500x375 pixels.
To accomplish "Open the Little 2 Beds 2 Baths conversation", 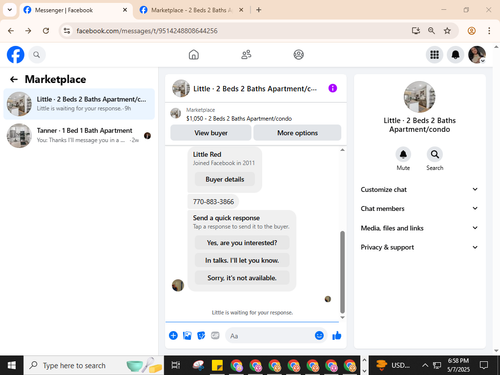I will pyautogui.click(x=79, y=104).
